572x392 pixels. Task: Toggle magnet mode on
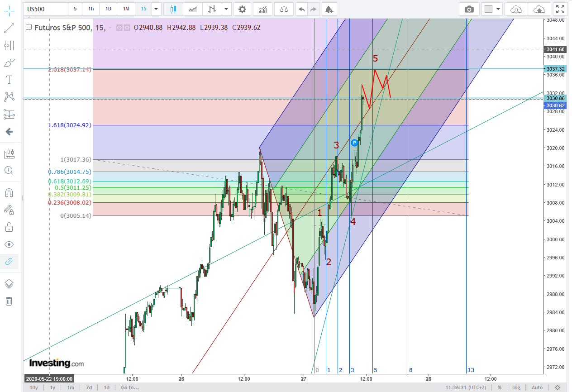[9, 192]
